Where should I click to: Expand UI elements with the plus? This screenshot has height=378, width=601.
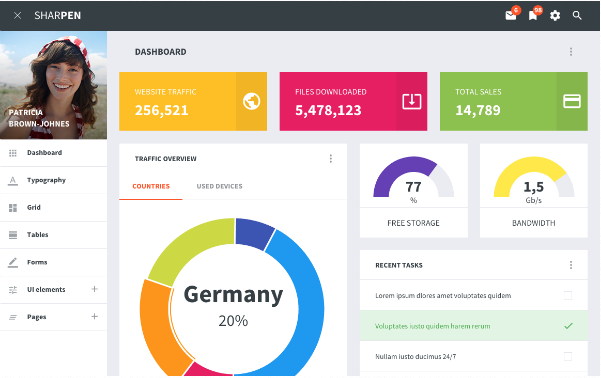coord(94,289)
